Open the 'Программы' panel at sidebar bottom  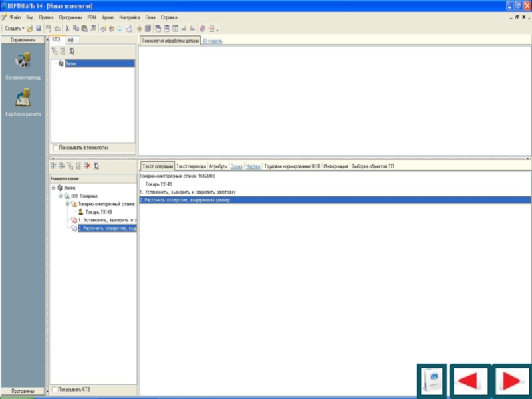[x=23, y=391]
